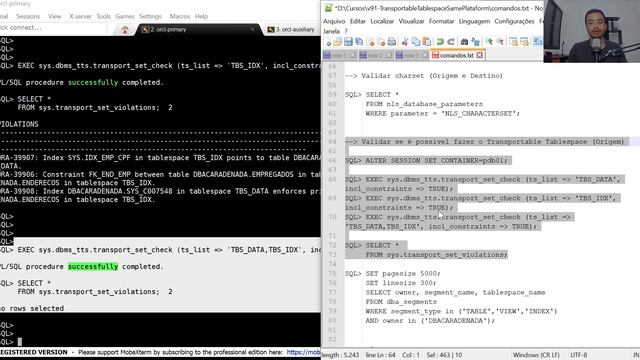Click the Zoom Out magnifier icon

click(x=500, y=42)
